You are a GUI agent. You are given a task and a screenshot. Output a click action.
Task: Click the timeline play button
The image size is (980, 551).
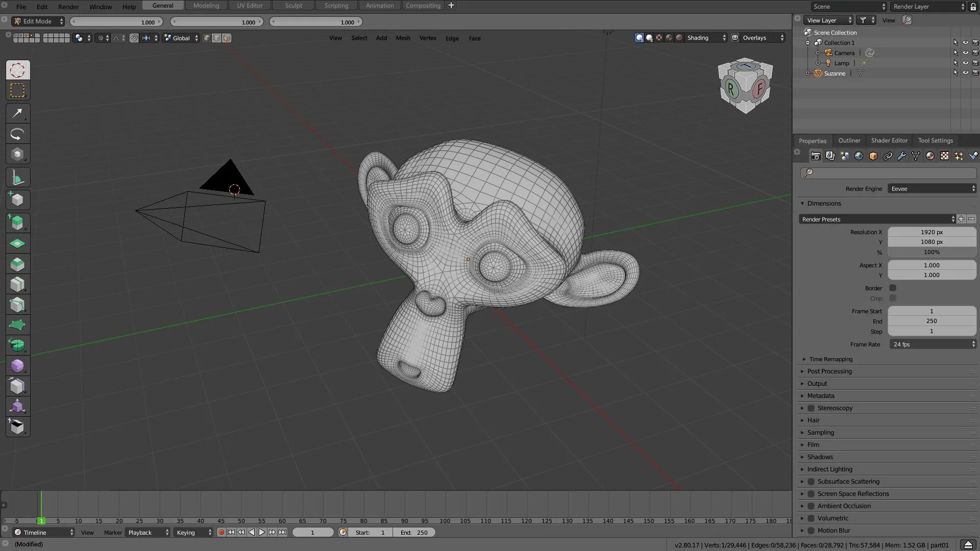[262, 533]
